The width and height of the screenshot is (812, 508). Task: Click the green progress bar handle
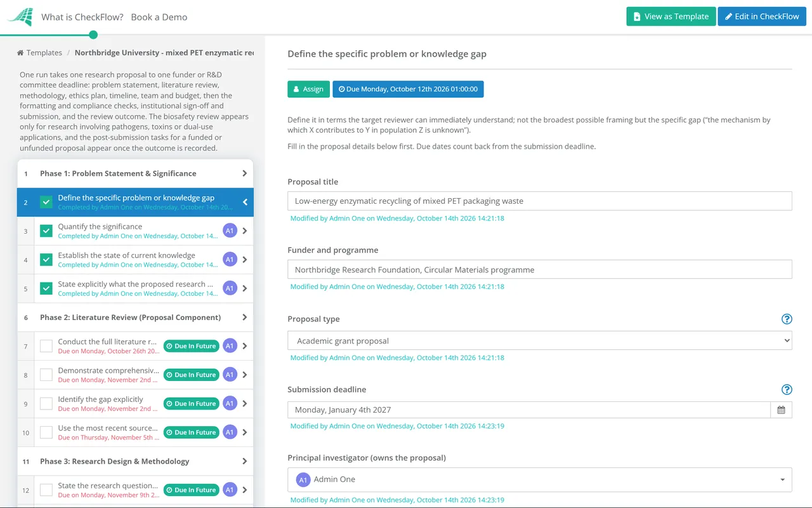coord(93,35)
